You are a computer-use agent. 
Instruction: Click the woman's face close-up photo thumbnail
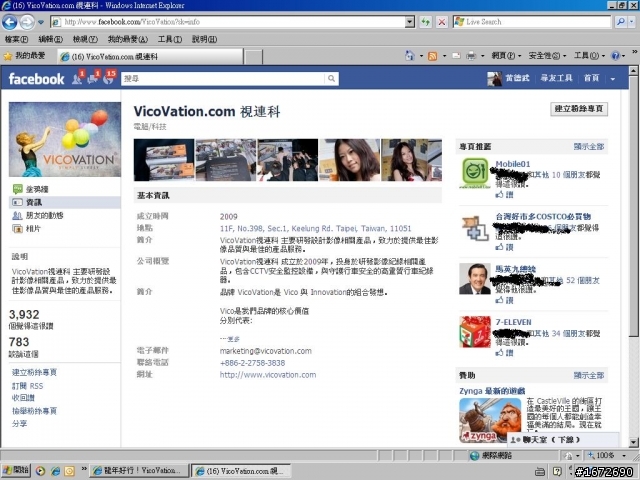[x=349, y=160]
